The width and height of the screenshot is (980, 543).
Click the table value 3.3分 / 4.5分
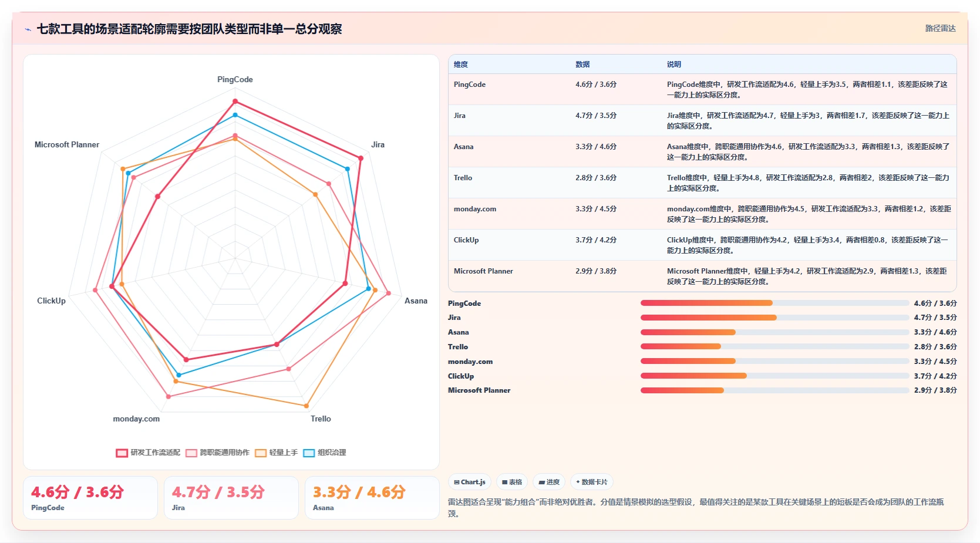point(596,209)
